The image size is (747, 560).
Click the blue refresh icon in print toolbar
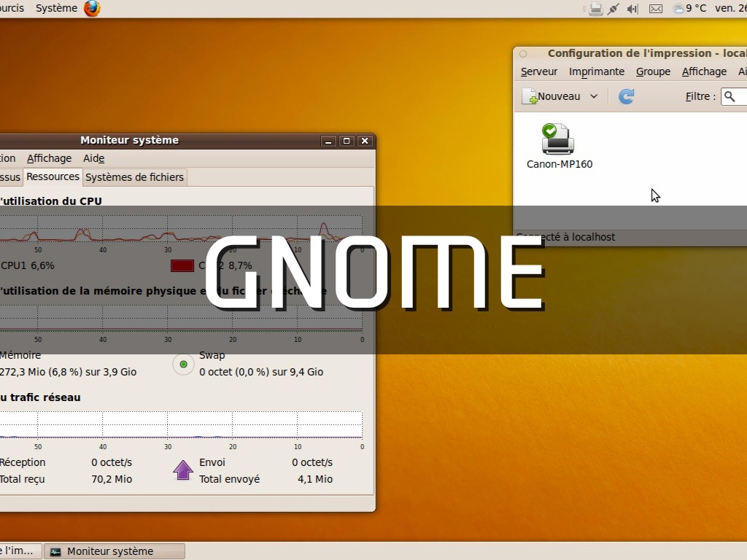click(626, 96)
